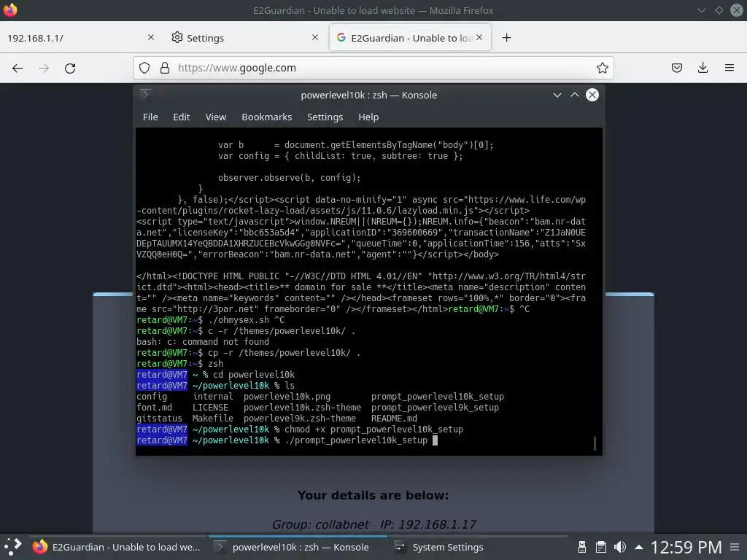This screenshot has height=560, width=747.
Task: Open Konsole File menu
Action: [150, 117]
